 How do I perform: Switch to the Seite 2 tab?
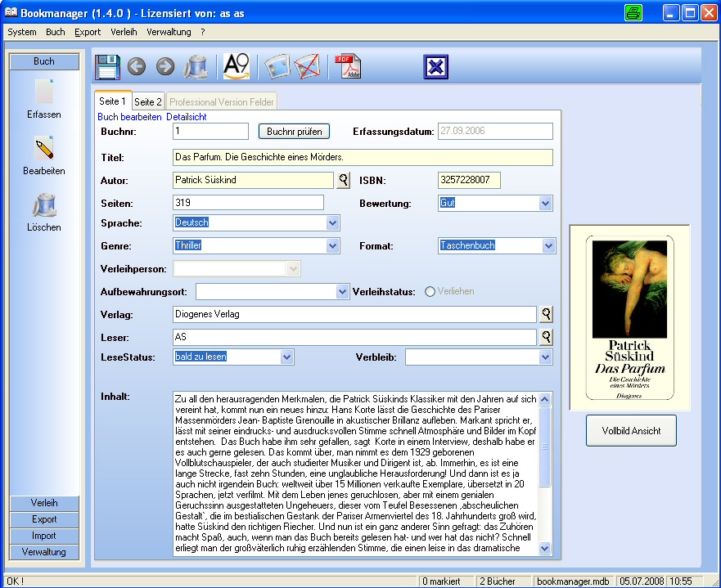(148, 102)
